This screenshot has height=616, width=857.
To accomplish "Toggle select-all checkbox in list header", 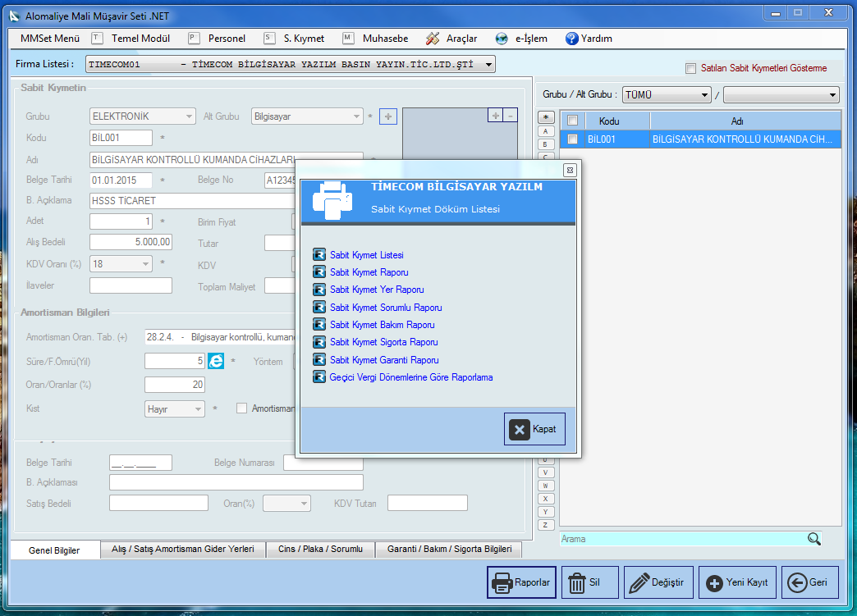I will pos(572,120).
